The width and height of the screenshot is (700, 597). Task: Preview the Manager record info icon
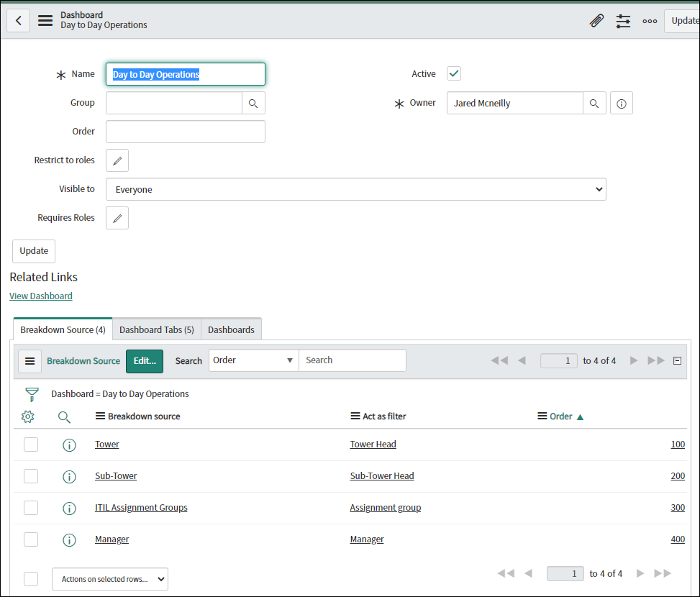coord(69,540)
